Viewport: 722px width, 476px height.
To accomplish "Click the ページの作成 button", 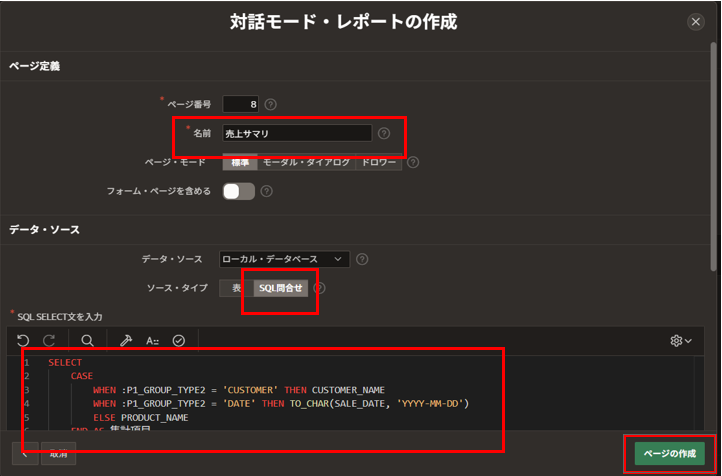I will (669, 453).
